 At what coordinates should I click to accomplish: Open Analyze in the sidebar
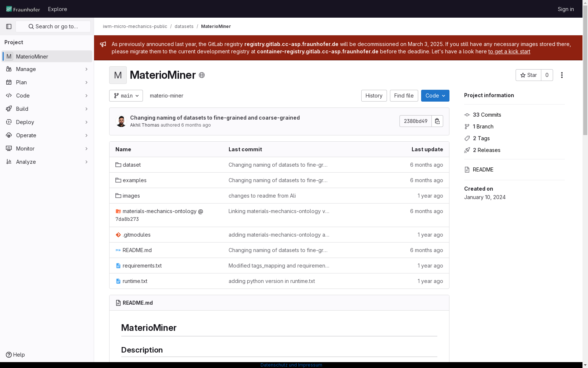47,162
